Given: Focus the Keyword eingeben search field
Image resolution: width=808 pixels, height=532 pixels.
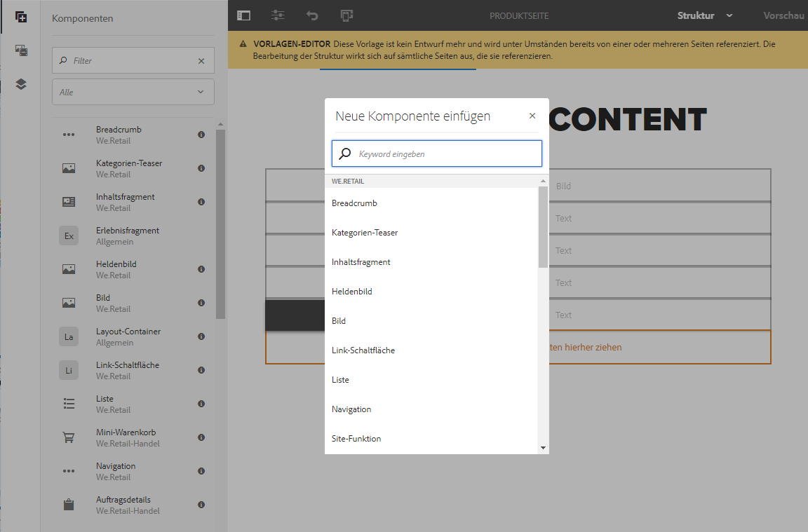Looking at the screenshot, I should pos(437,154).
